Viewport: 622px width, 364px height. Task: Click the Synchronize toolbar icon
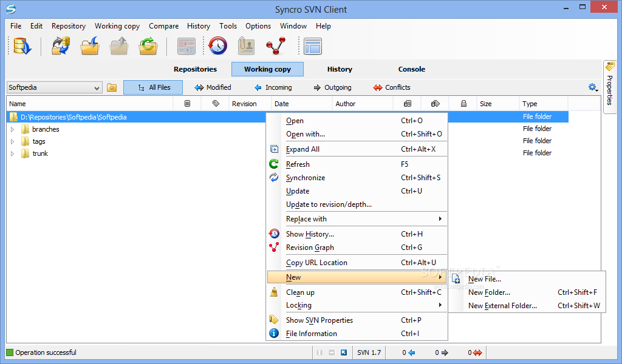coord(61,46)
